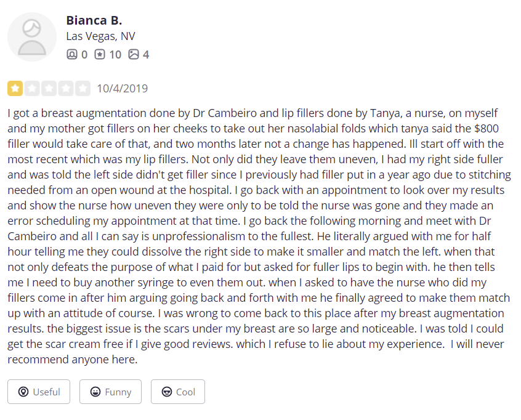This screenshot has width=521, height=420.
Task: Mark the review as Useful
Action: point(39,392)
